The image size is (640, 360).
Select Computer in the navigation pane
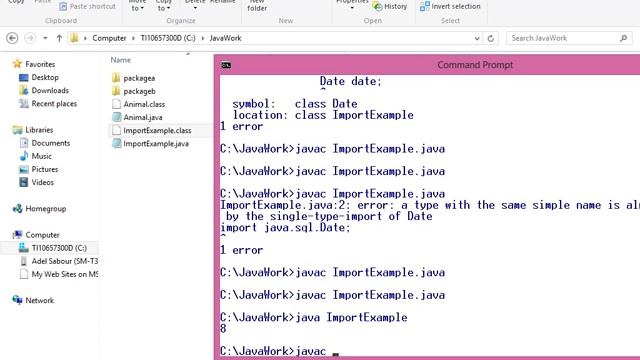[42, 235]
